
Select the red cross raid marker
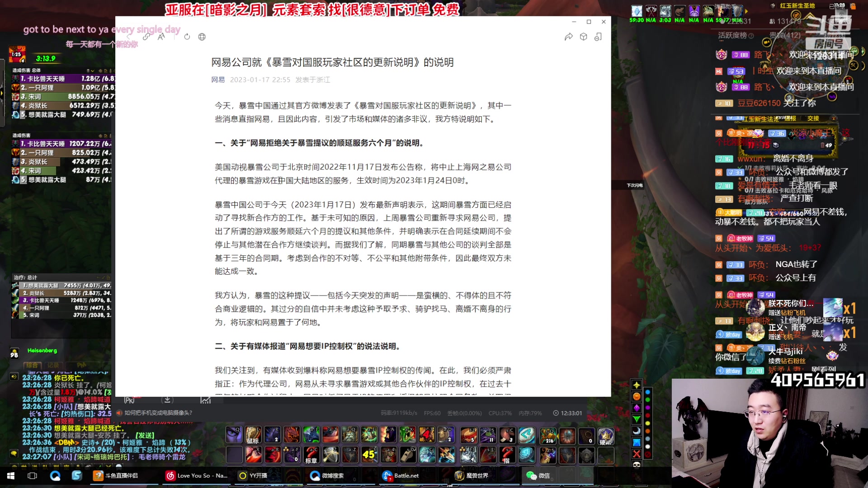(637, 453)
